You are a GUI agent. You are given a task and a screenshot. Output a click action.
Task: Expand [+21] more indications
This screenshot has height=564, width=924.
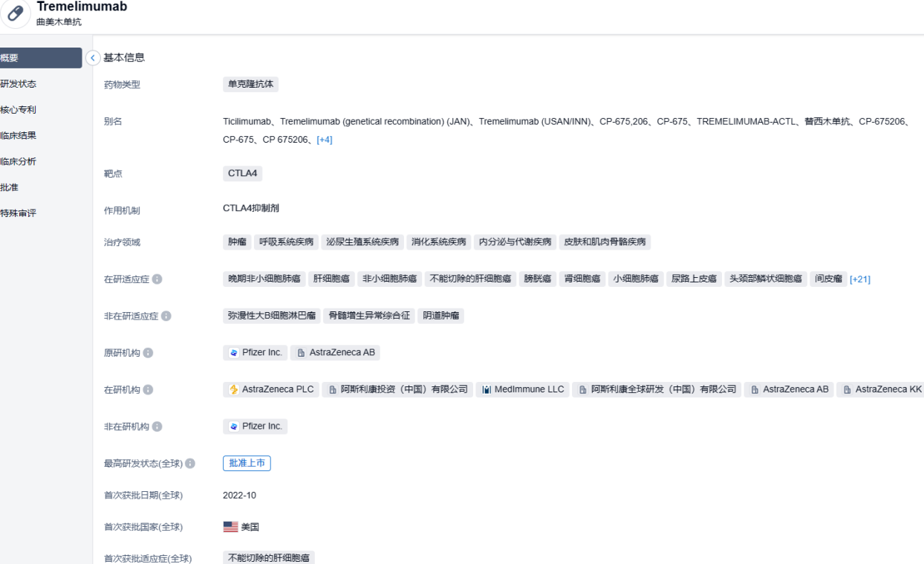860,279
